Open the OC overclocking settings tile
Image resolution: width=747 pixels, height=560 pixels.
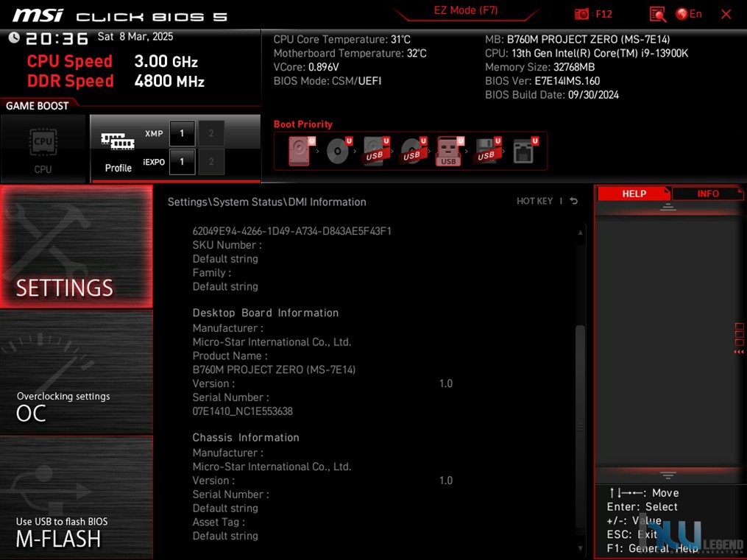tap(77, 372)
